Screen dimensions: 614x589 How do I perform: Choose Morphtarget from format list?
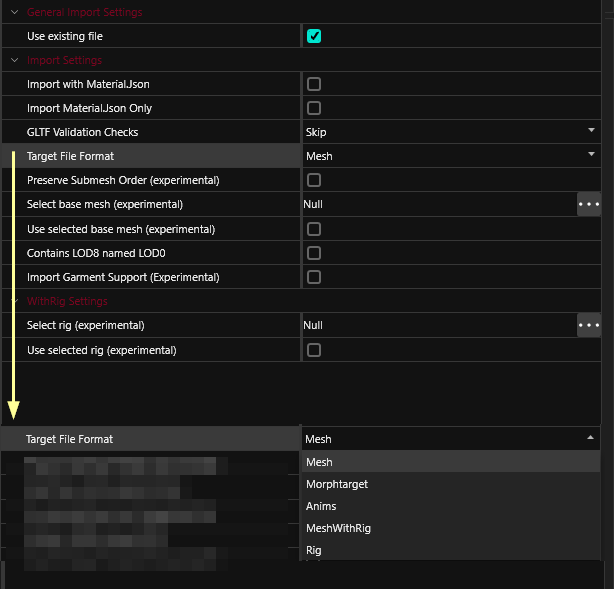click(337, 484)
